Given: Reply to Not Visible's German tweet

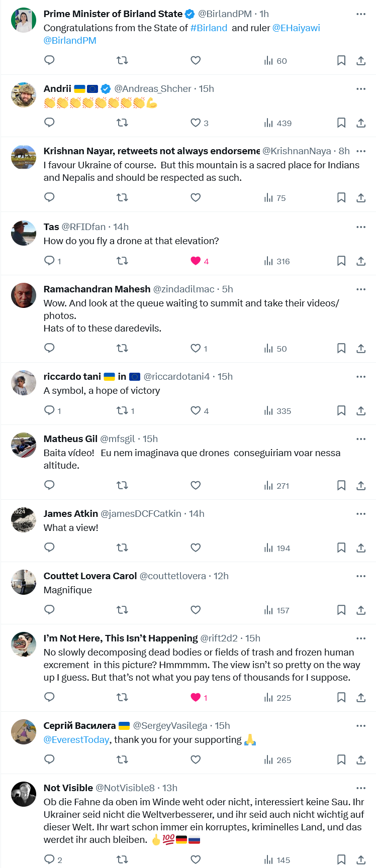Looking at the screenshot, I should [49, 859].
